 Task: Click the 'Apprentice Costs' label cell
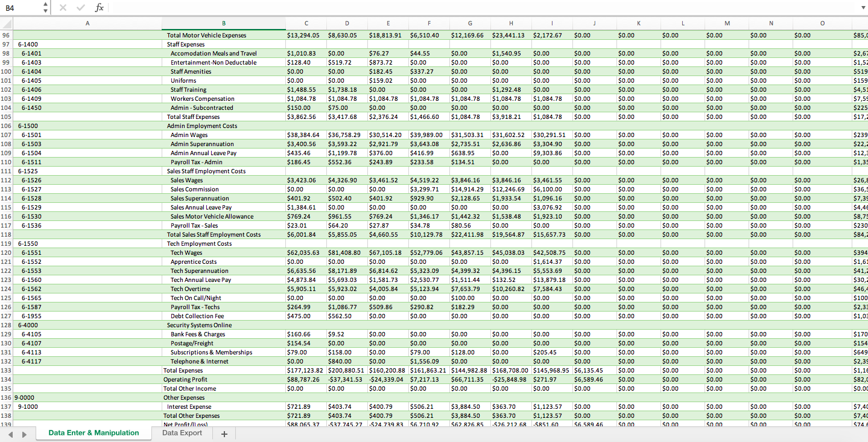(x=224, y=262)
